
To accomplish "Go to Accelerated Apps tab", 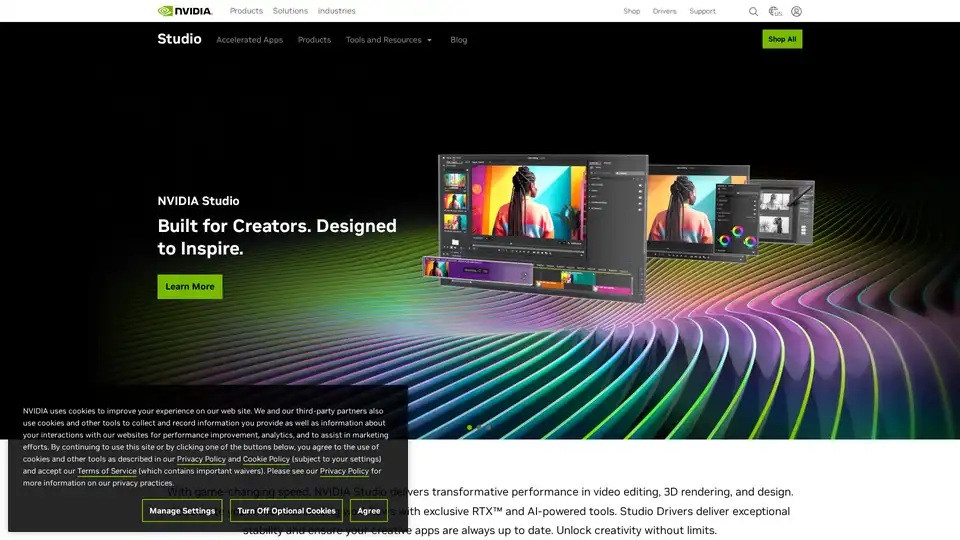I will click(x=249, y=40).
